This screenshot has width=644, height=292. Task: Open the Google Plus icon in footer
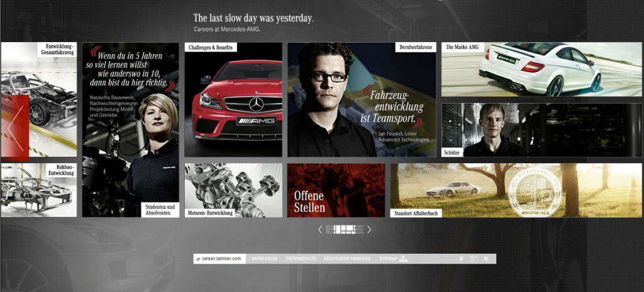474,259
